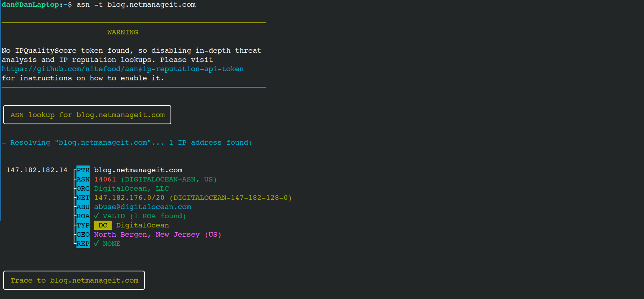The image size is (644, 299).
Task: Click the yellow WARNING heading
Action: (x=122, y=32)
